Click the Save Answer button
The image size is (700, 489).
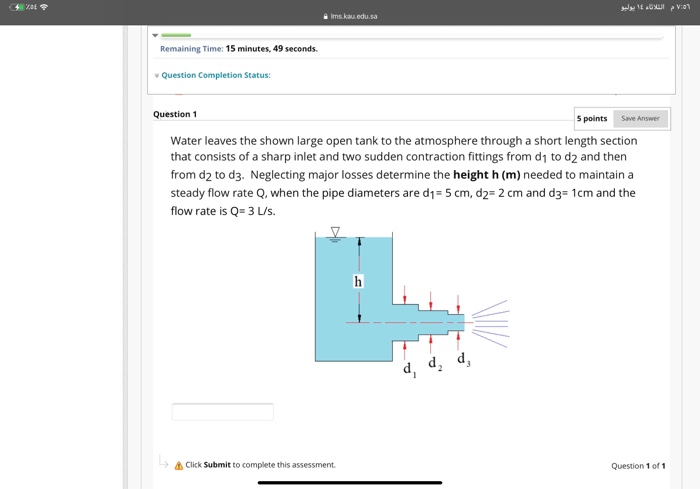tap(640, 118)
